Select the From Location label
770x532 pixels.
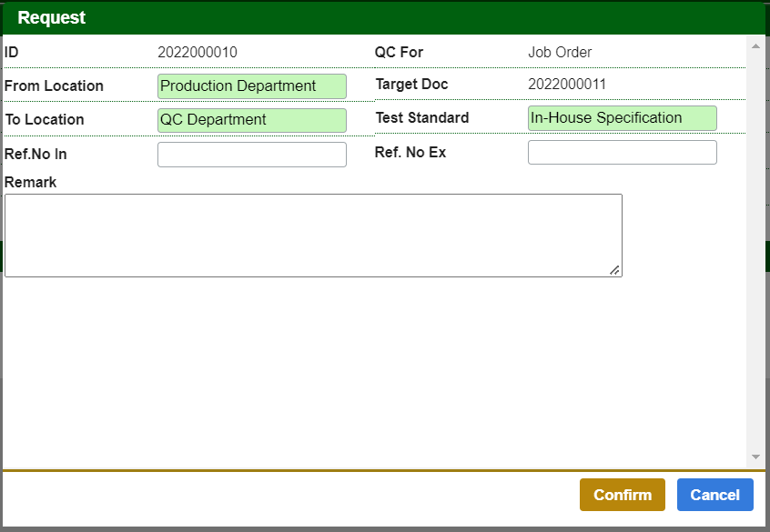pos(52,85)
